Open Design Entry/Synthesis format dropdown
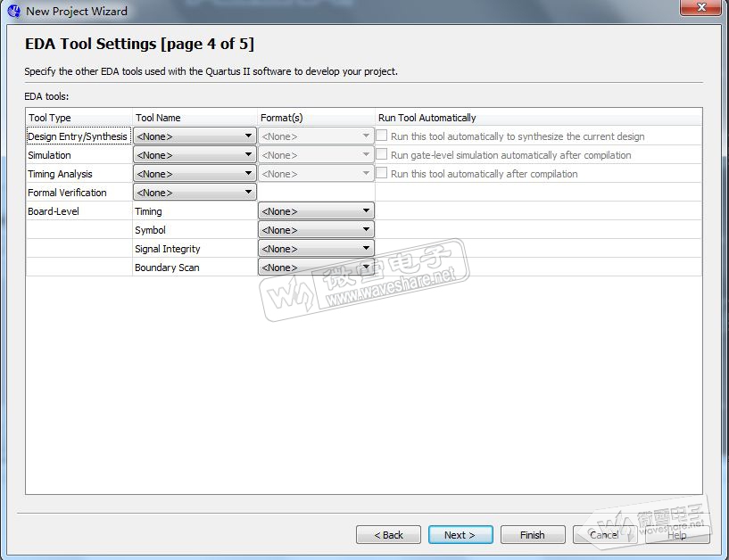Screen dimensions: 729x560 (x=316, y=136)
